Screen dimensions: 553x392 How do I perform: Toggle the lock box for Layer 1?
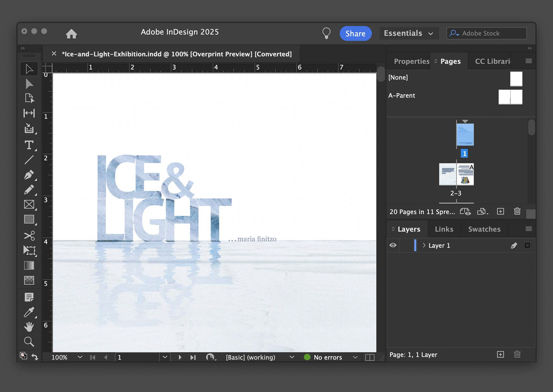pos(406,245)
